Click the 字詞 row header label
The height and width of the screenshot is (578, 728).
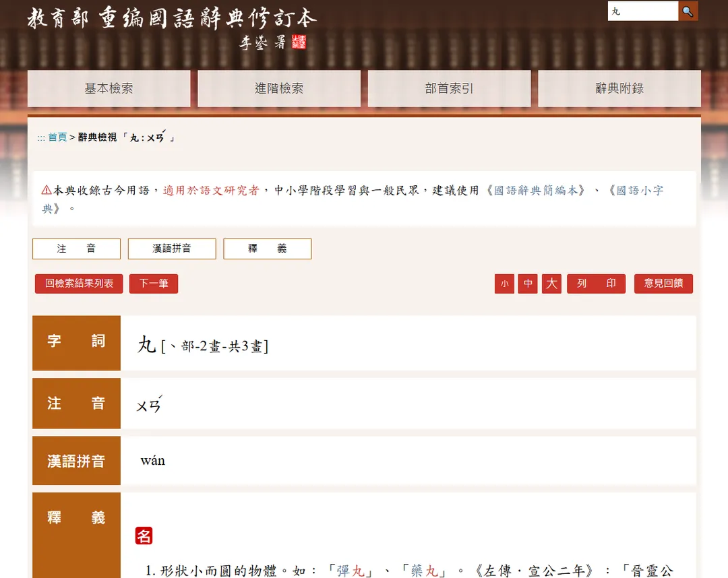(77, 344)
